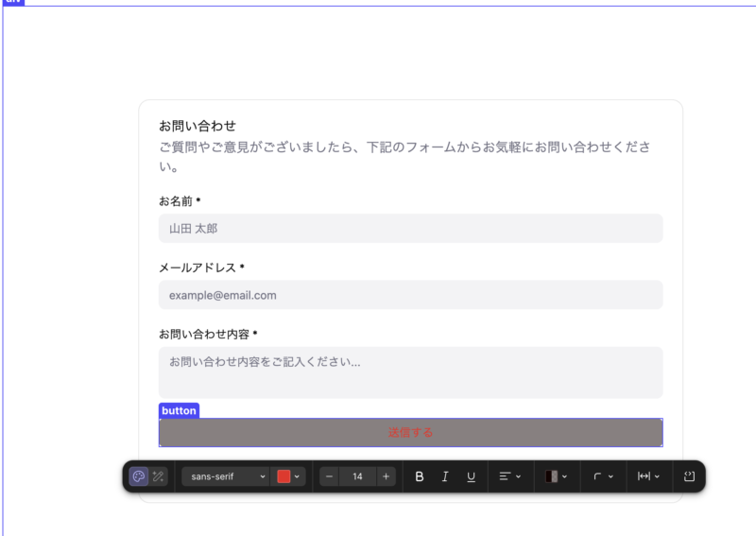Click the 送信する submit button

point(410,432)
